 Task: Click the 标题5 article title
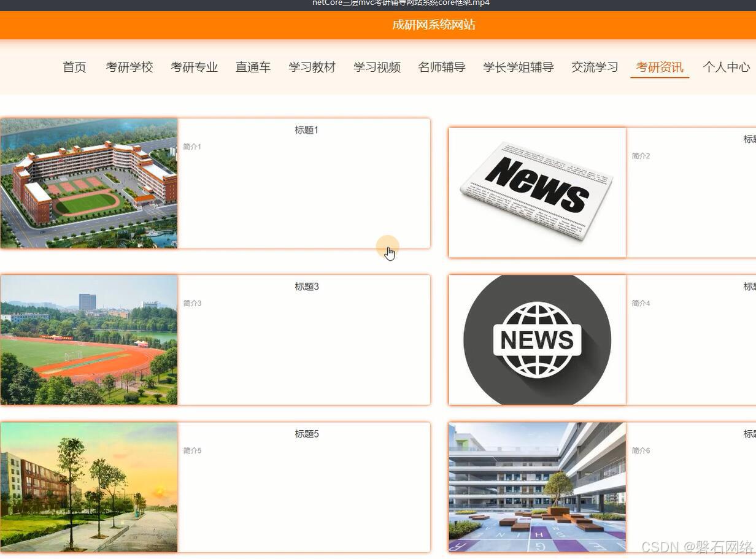[x=307, y=434]
